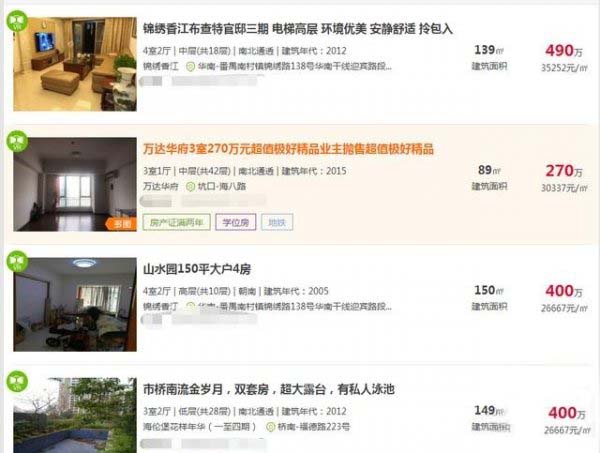Viewport: 600px width, 453px height.
Task: Open living room photo of first listing
Action: point(75,64)
